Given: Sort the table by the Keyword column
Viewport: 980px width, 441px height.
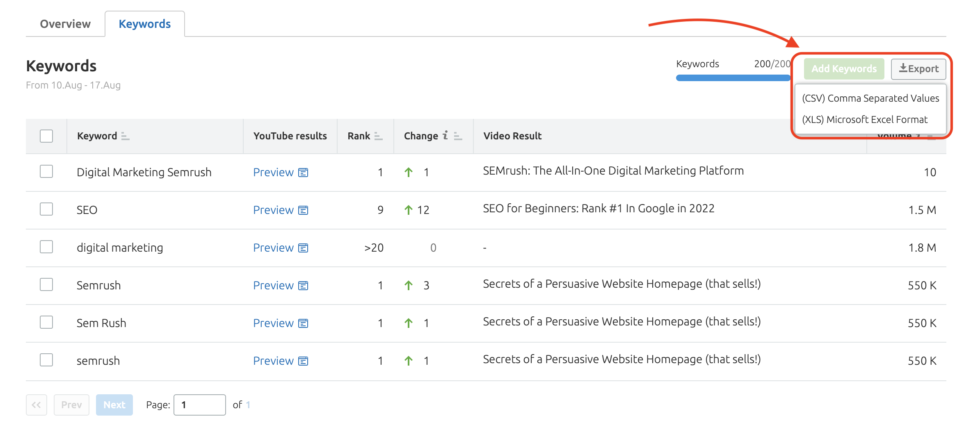Looking at the screenshot, I should click(124, 136).
